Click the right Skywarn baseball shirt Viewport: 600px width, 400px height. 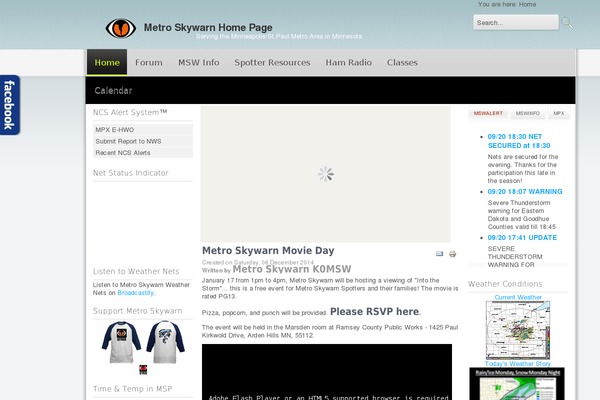[165, 342]
